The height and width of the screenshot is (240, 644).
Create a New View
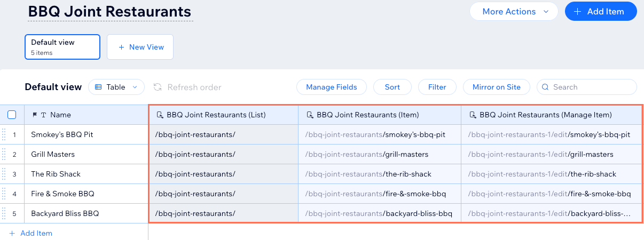[140, 47]
